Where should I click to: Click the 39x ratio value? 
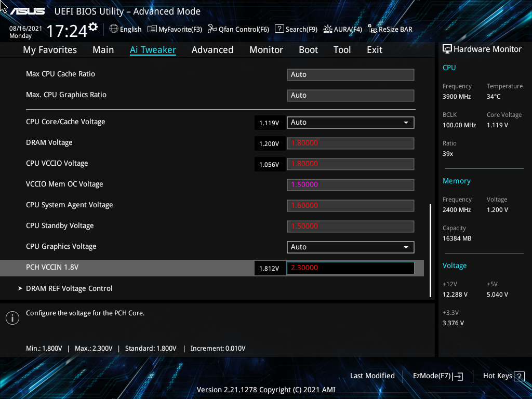[447, 154]
